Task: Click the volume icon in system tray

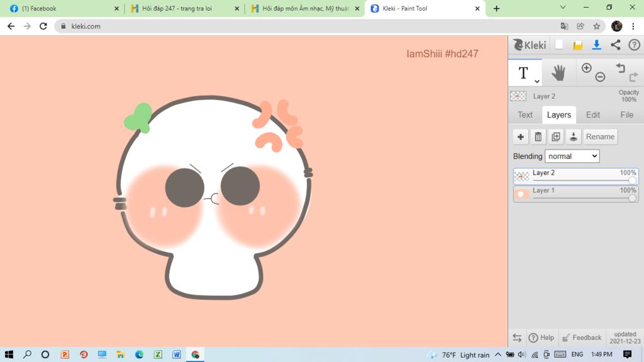Action: click(x=521, y=354)
